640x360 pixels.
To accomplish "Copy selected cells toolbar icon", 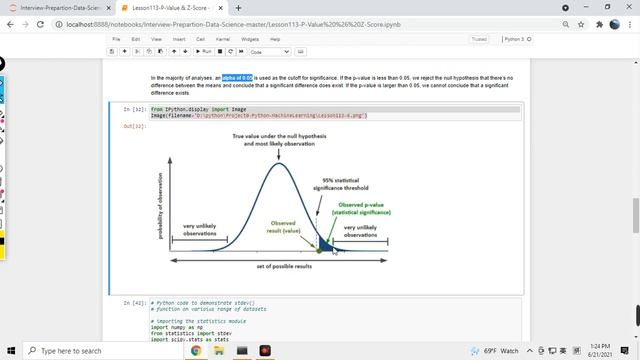I will pos(149,51).
